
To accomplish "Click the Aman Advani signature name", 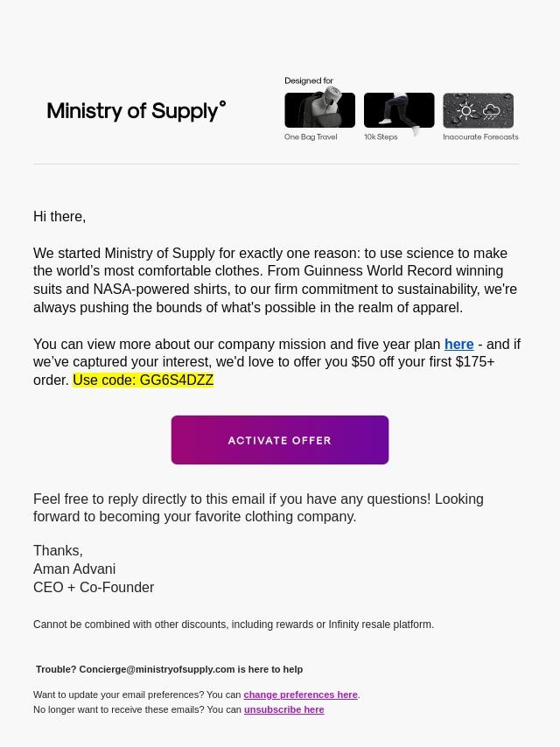I will click(x=74, y=569).
